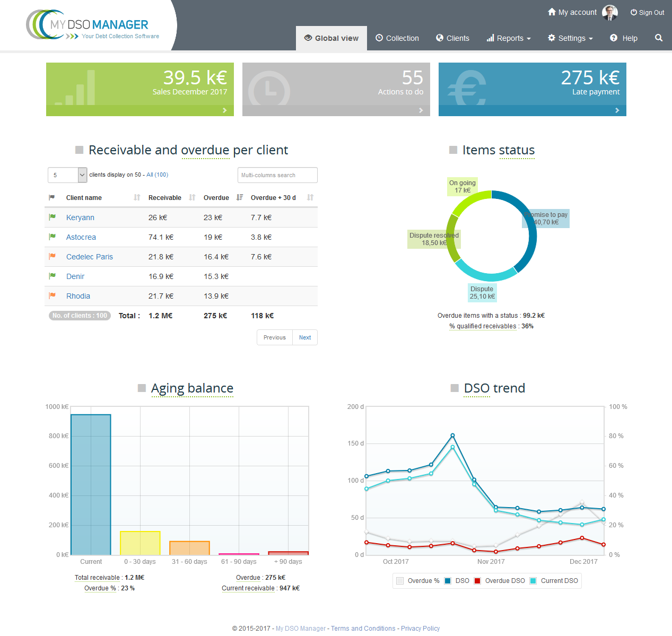
Task: Click the 39.5 k€ sales figure
Action: (195, 78)
